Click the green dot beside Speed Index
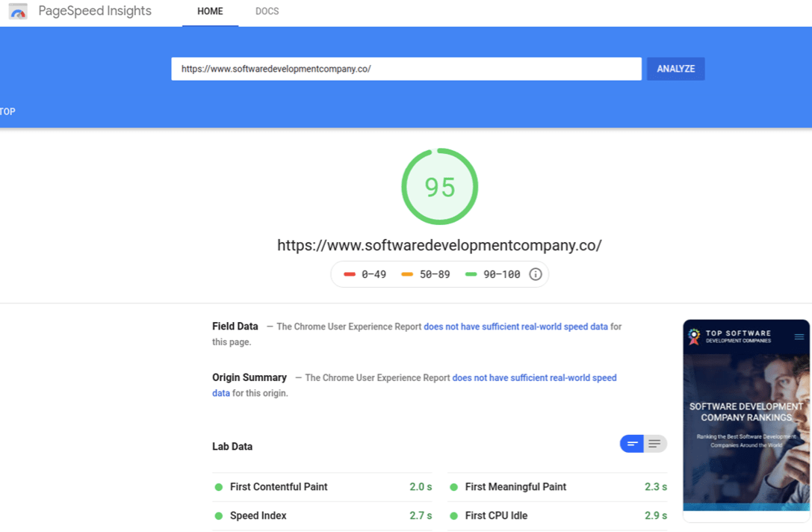 tap(219, 516)
